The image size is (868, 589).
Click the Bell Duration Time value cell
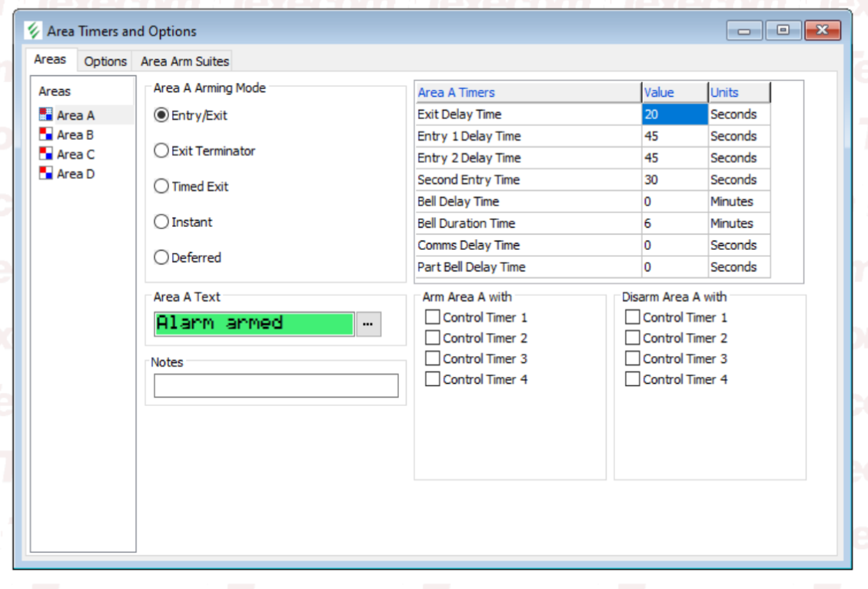[674, 224]
